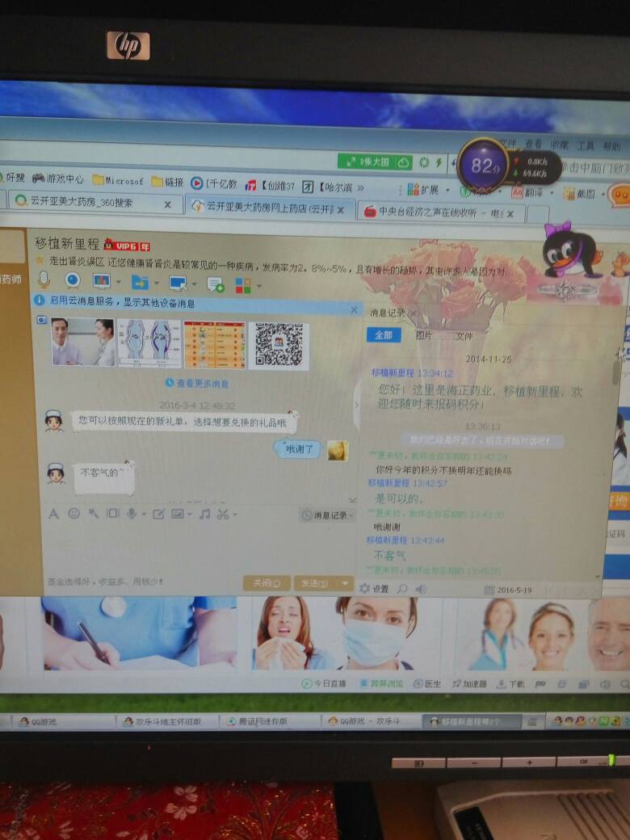Expand the remote desktop options dropdown
This screenshot has height=840, width=630.
[x=195, y=283]
